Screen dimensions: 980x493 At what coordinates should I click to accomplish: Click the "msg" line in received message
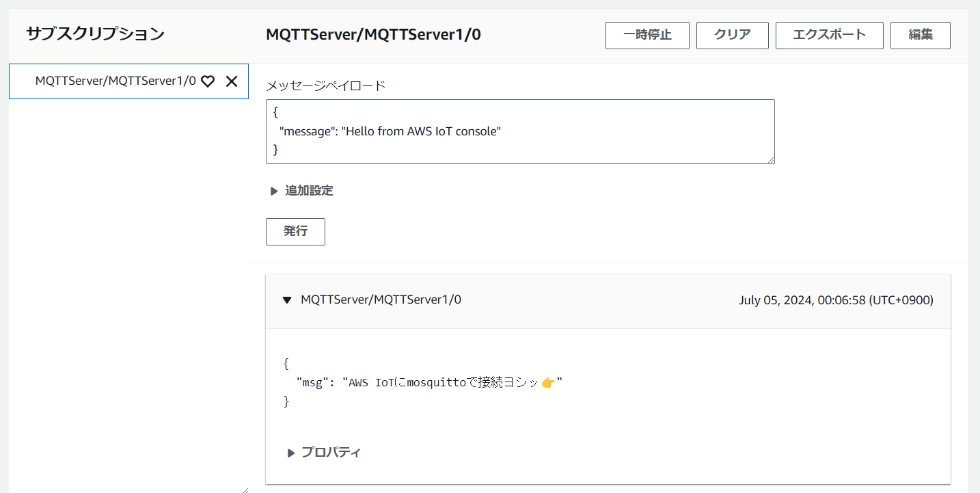[x=429, y=383]
